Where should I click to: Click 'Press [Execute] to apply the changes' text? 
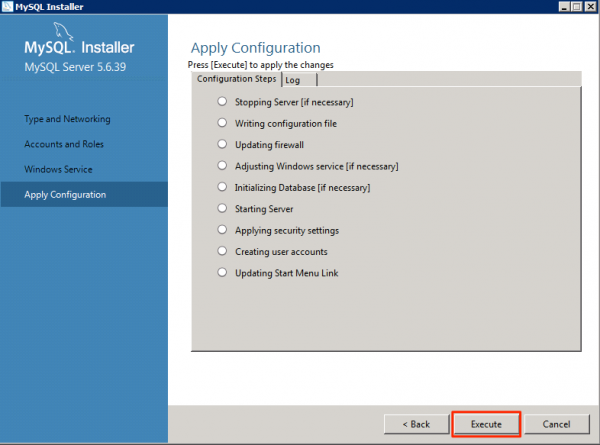tap(261, 65)
